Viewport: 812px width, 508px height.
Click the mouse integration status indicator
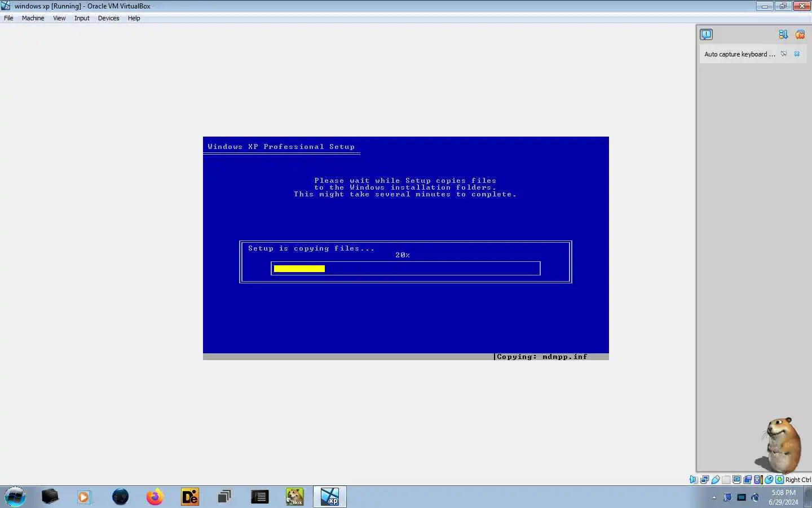pos(769,480)
